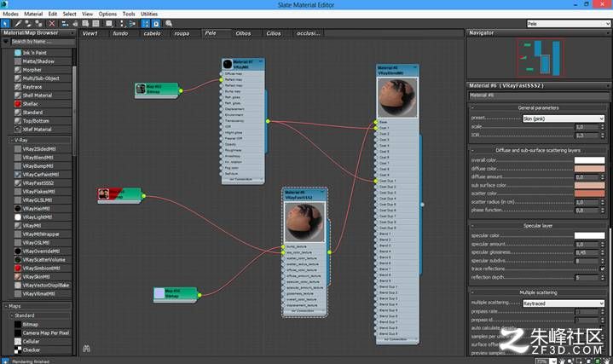Choose the Shellac material in the browser
The height and width of the screenshot is (364, 613).
(x=30, y=104)
